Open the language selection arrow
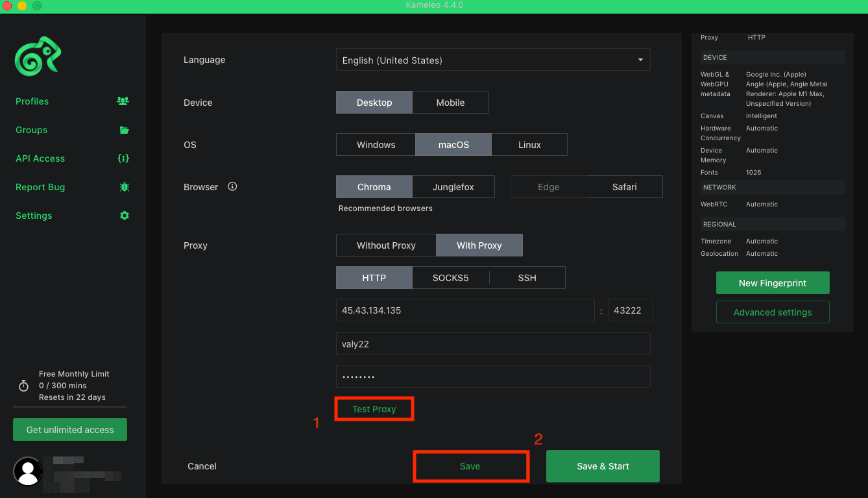This screenshot has width=868, height=498. [x=640, y=59]
